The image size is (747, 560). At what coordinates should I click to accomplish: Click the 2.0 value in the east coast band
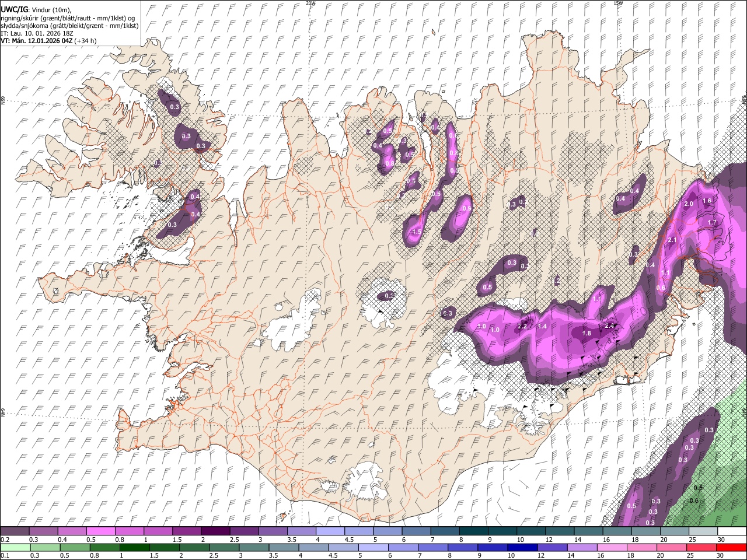click(x=689, y=204)
